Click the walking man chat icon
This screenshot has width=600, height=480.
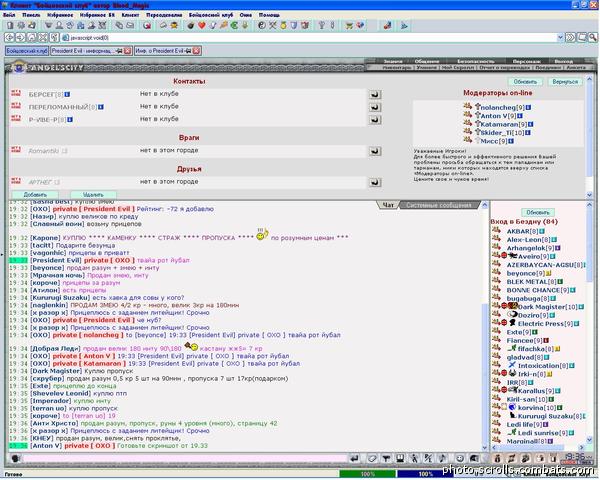(x=414, y=458)
